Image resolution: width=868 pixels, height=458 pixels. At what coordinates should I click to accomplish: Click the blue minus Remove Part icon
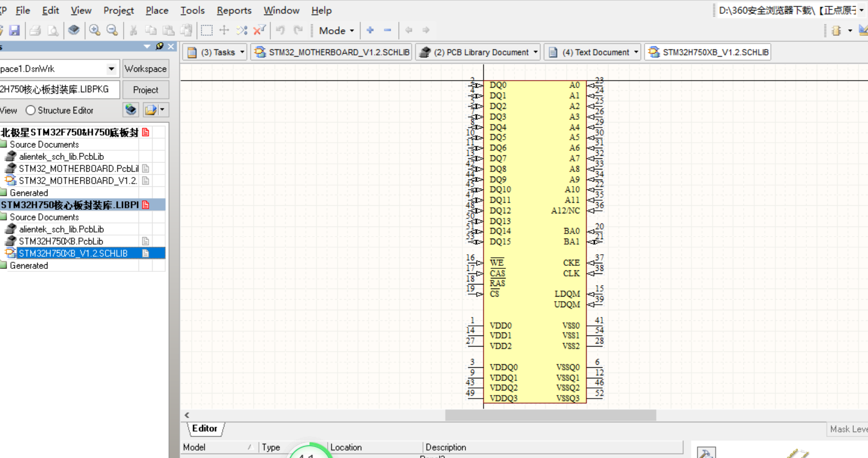pyautogui.click(x=388, y=30)
